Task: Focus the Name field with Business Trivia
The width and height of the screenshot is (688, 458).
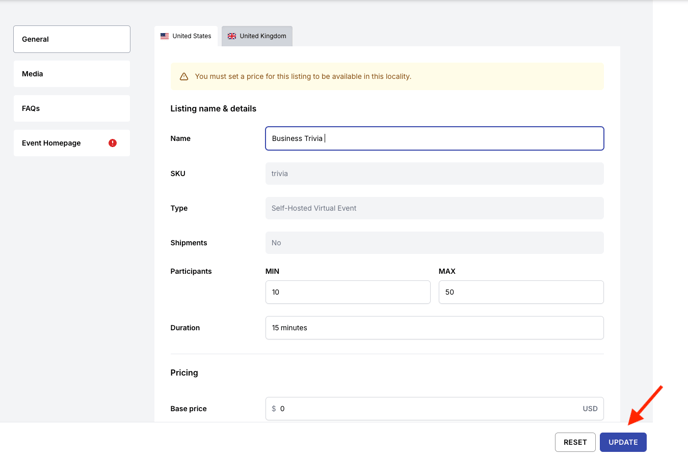Action: [x=434, y=138]
